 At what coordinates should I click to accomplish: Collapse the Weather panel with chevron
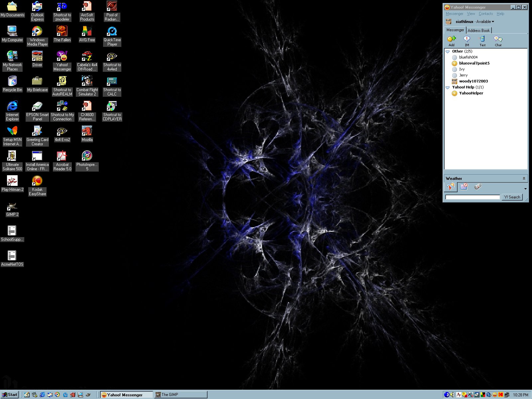pos(524,179)
